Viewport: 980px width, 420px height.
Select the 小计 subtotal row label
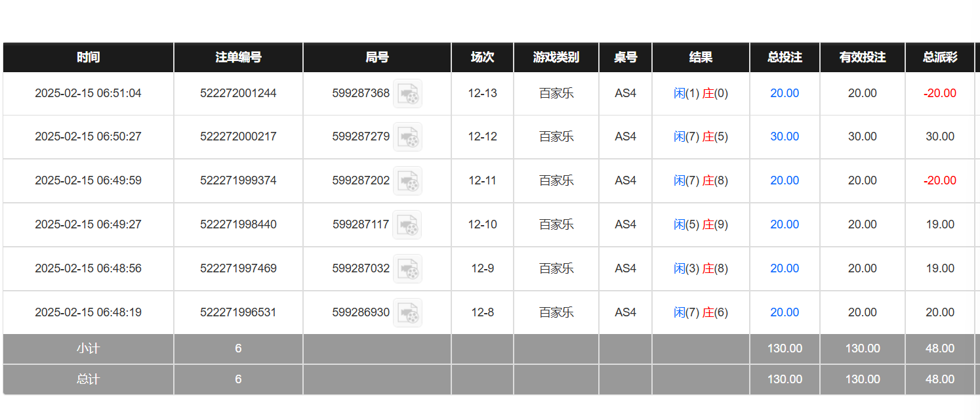coord(88,348)
